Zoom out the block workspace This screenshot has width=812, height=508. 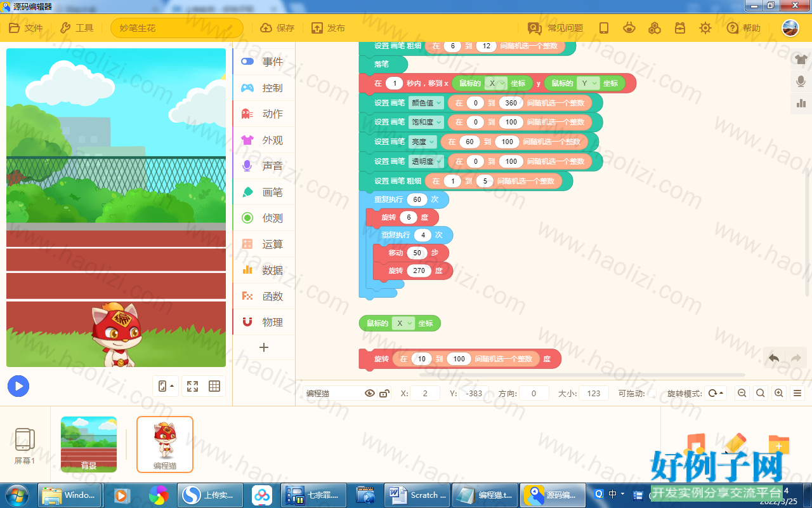pyautogui.click(x=742, y=393)
